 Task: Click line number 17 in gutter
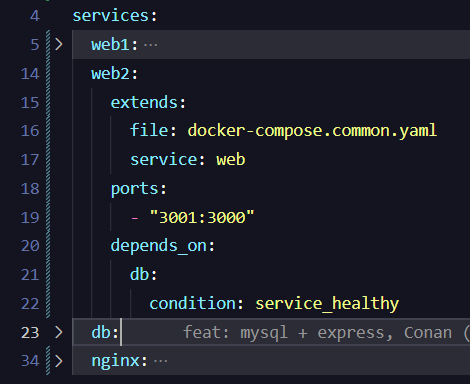pyautogui.click(x=30, y=160)
